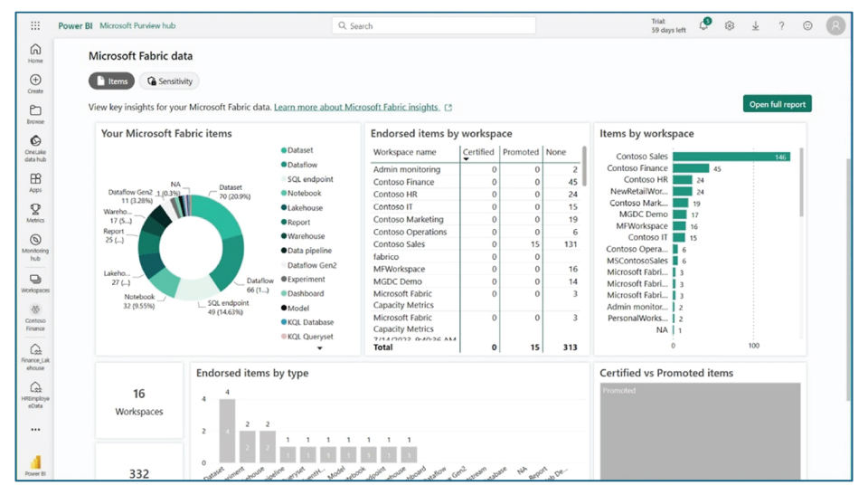Image resolution: width=868 pixels, height=495 pixels.
Task: Expand the sidebar more options ellipsis
Action: (x=35, y=430)
